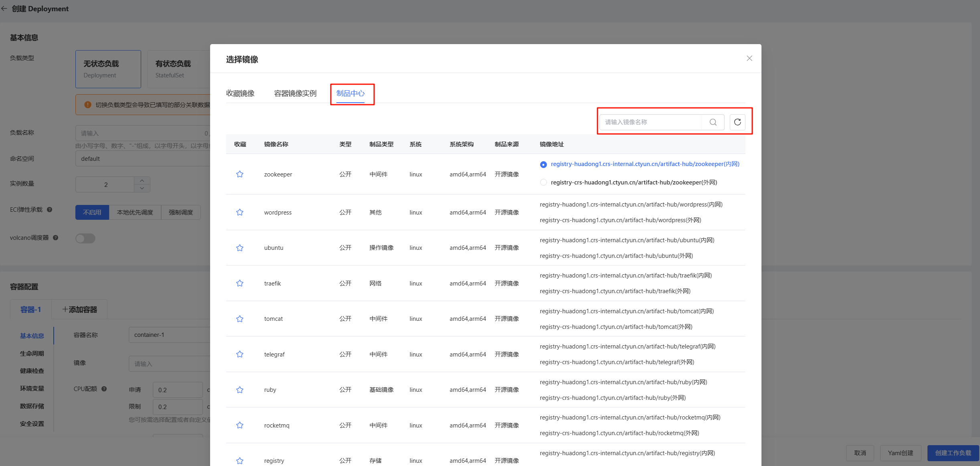Refresh the image list

pyautogui.click(x=737, y=122)
